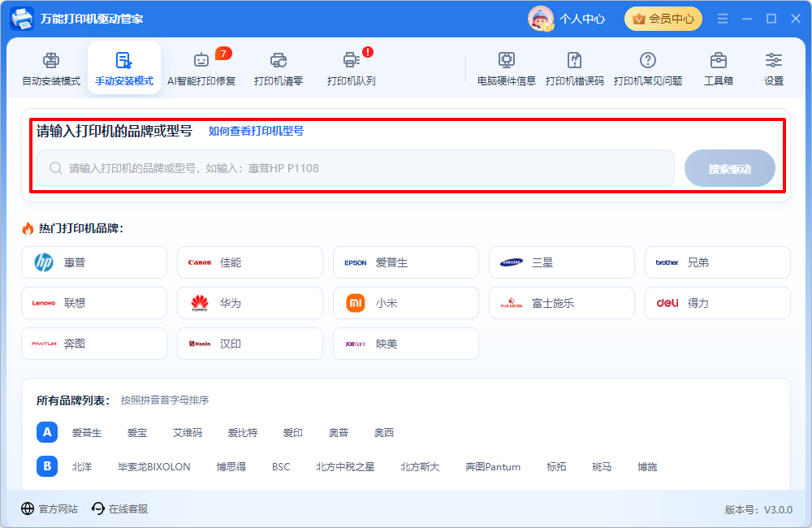812x528 pixels.
Task: Choose 爱比特 in brand list
Action: point(243,433)
